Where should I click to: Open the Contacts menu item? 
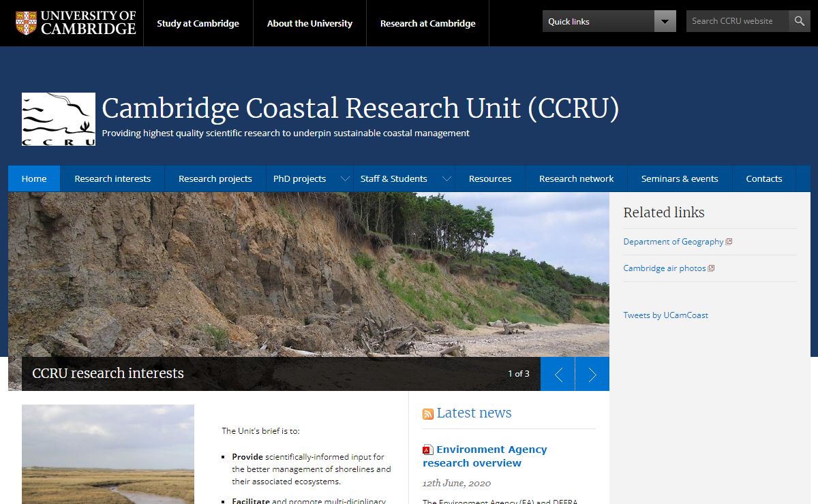[x=764, y=178]
